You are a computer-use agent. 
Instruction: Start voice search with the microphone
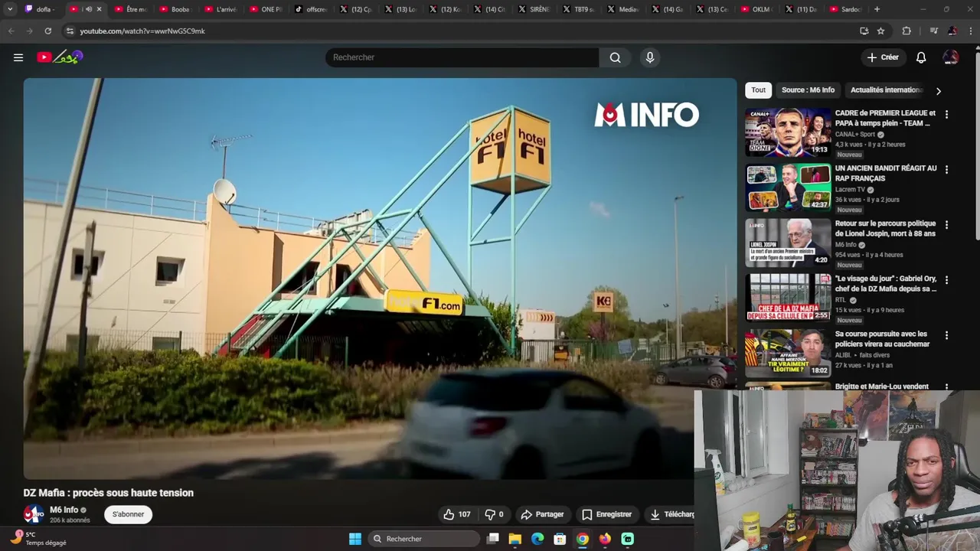[650, 57]
